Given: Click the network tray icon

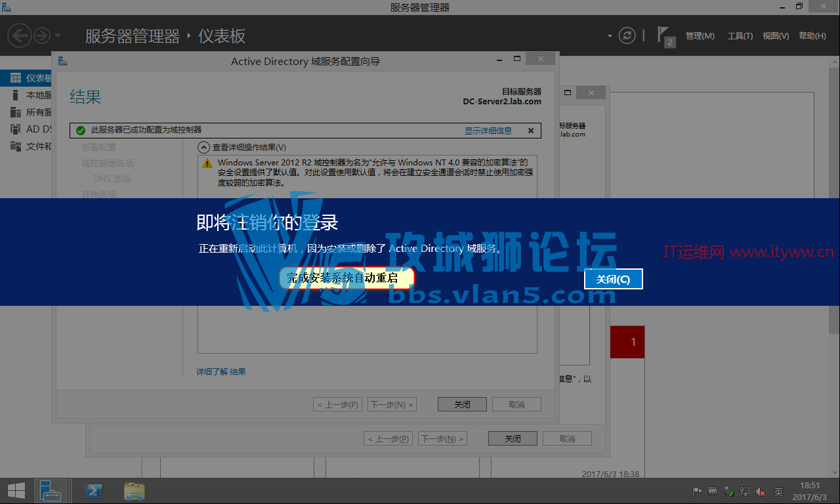Looking at the screenshot, I should (745, 491).
